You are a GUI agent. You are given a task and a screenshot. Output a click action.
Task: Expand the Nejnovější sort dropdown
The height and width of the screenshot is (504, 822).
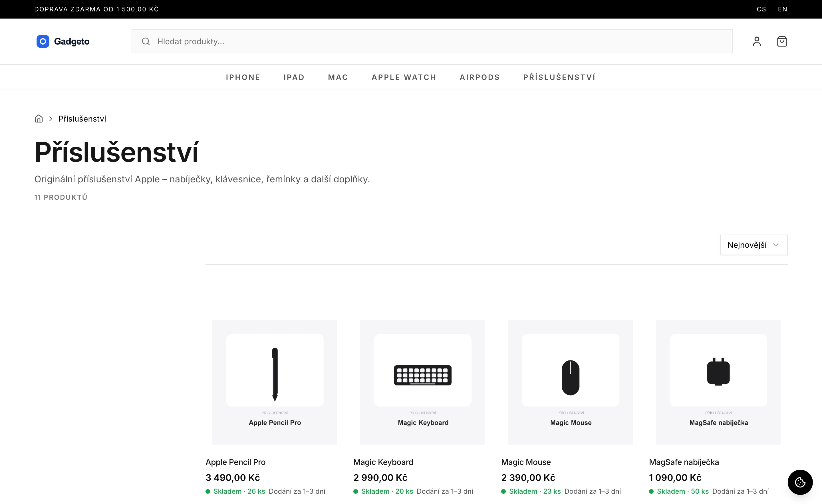tap(753, 245)
